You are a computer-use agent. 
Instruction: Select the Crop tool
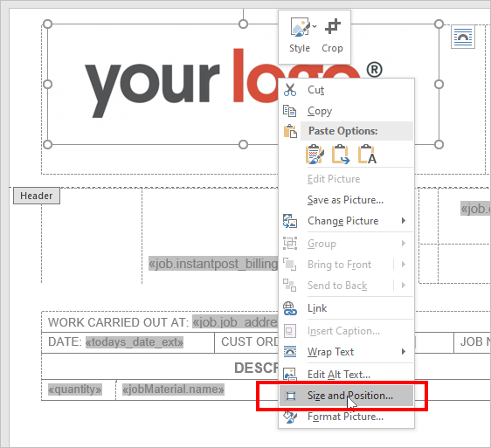pyautogui.click(x=332, y=34)
